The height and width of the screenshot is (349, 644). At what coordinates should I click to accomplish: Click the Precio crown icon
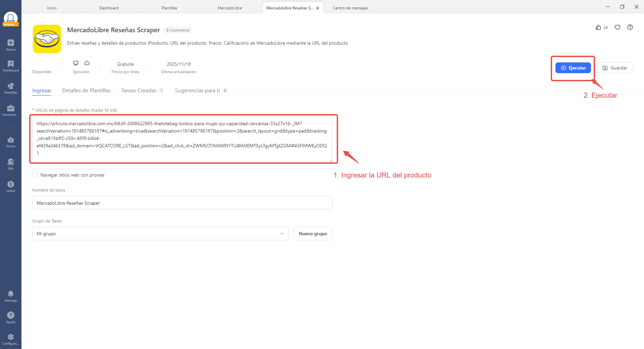coord(11,142)
